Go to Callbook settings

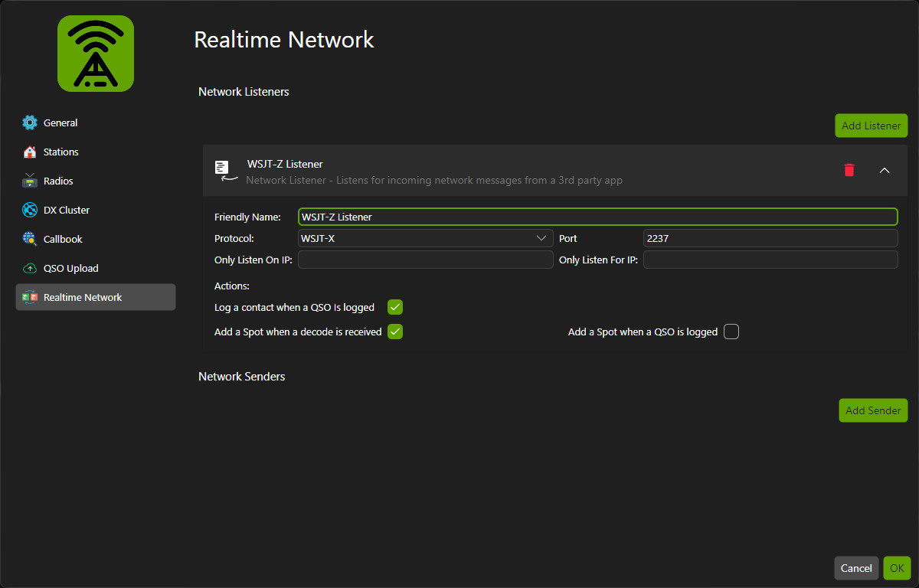click(96, 239)
